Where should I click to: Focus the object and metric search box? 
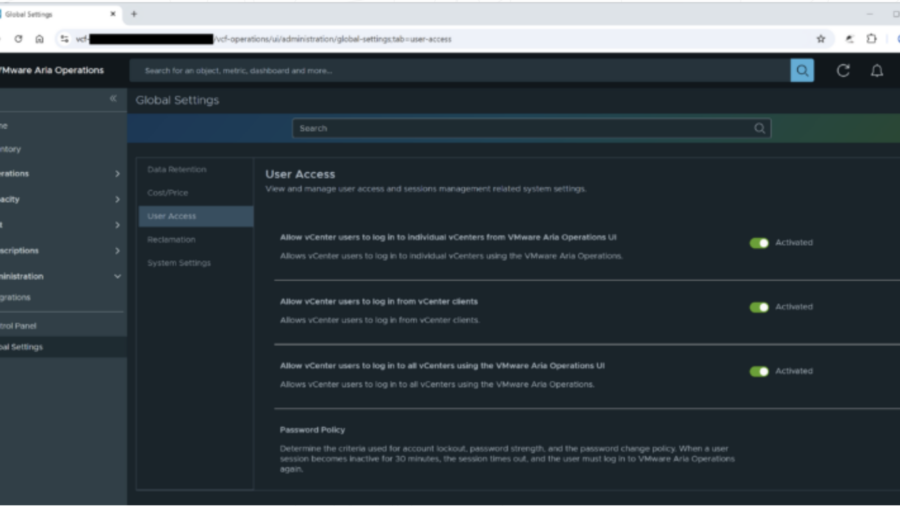pyautogui.click(x=460, y=71)
